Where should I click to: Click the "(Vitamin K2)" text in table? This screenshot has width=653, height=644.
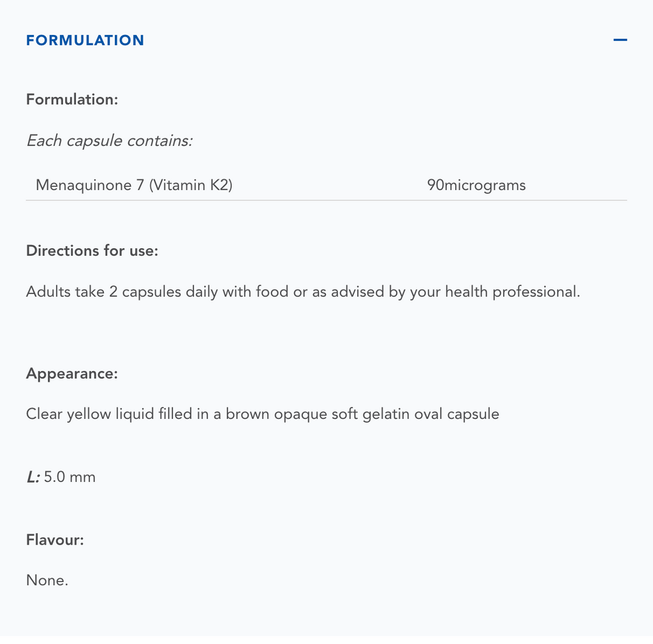(191, 186)
